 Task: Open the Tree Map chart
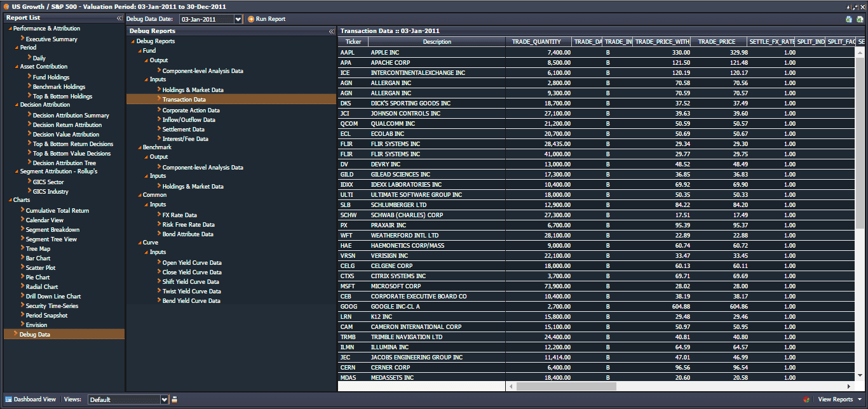[x=38, y=249]
